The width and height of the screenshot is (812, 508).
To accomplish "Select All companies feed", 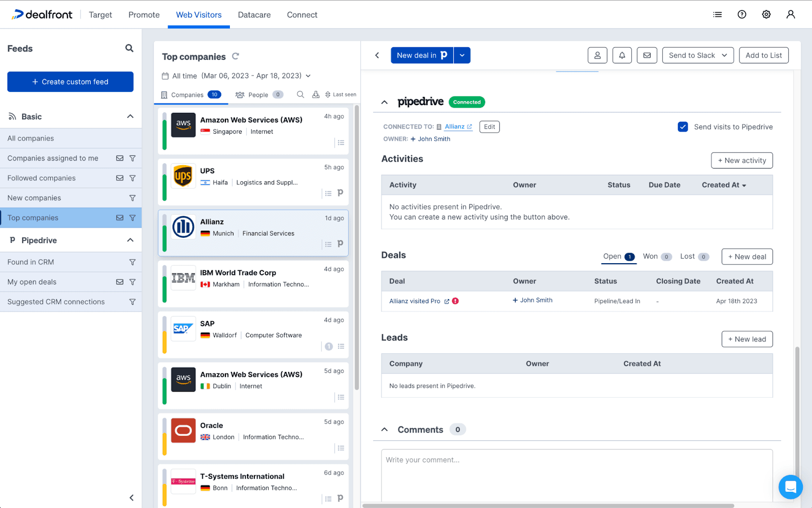I will 71,138.
